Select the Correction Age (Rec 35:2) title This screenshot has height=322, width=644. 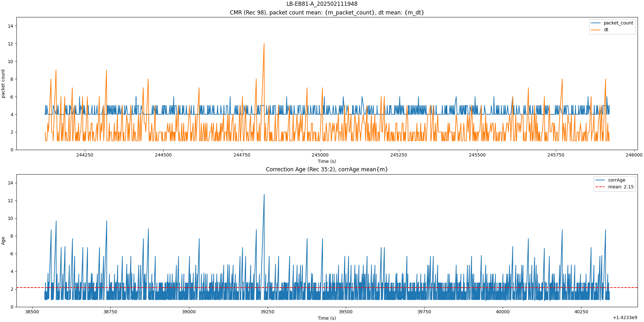[x=327, y=169]
